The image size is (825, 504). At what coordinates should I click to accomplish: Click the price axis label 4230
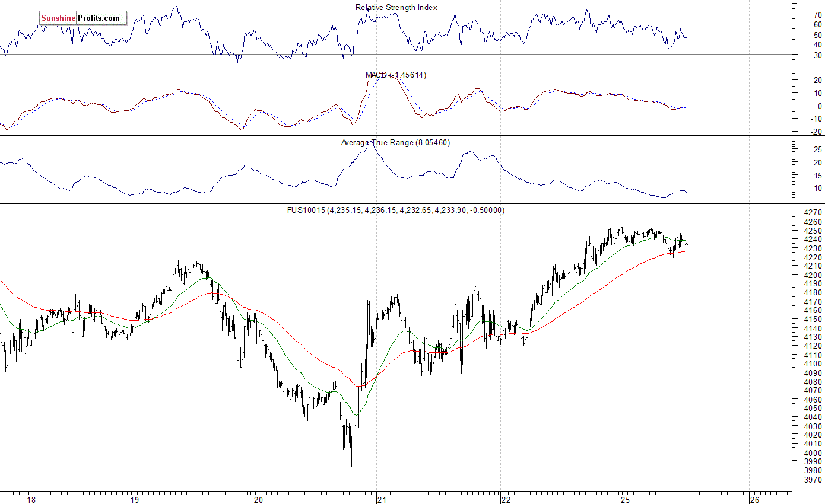814,248
